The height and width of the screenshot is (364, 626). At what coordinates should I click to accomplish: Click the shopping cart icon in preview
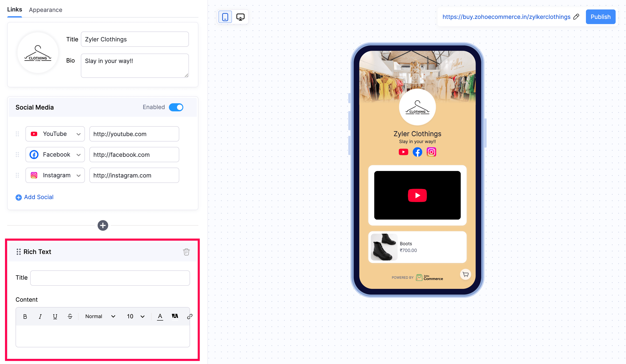point(465,274)
